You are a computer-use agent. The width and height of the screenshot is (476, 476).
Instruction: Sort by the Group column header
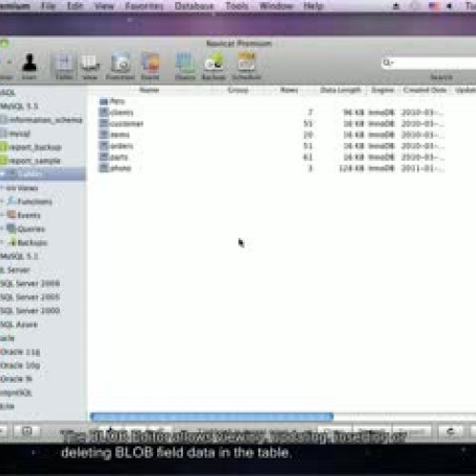tap(238, 90)
